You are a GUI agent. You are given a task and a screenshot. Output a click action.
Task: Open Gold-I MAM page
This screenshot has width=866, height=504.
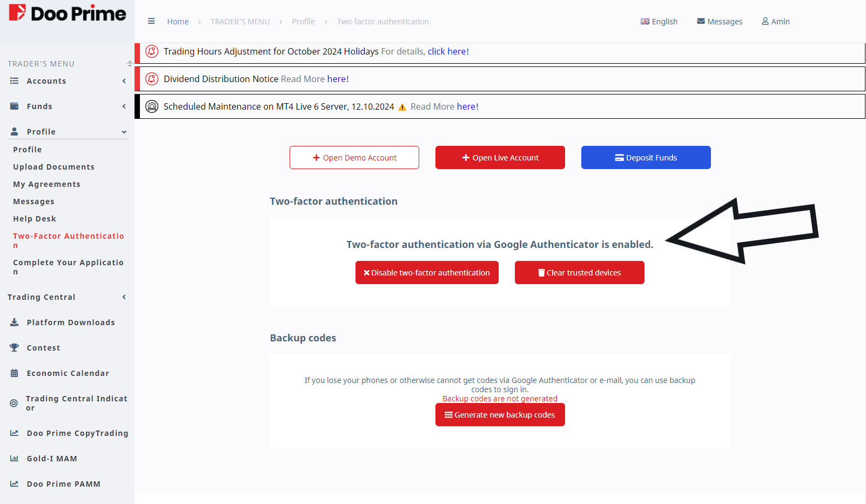pyautogui.click(x=52, y=459)
